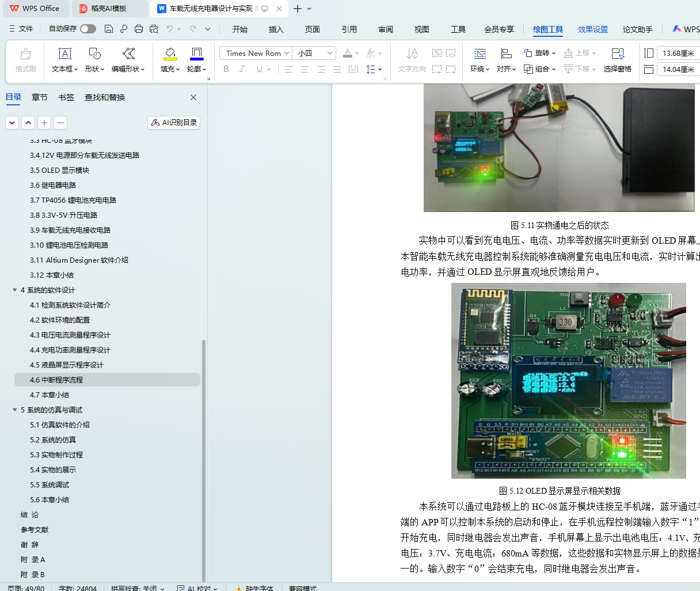Click the 选择窗格 (selection pane) icon

[x=617, y=54]
